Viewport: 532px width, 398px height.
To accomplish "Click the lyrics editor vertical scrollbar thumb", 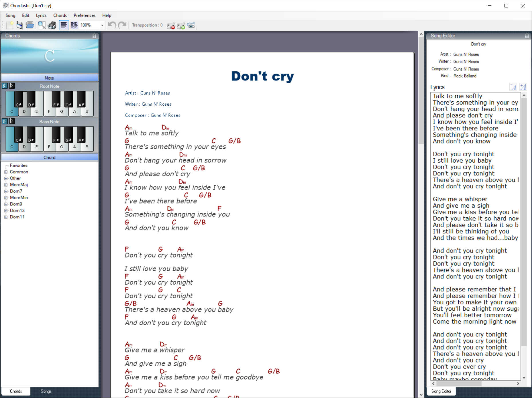I will click(524, 222).
